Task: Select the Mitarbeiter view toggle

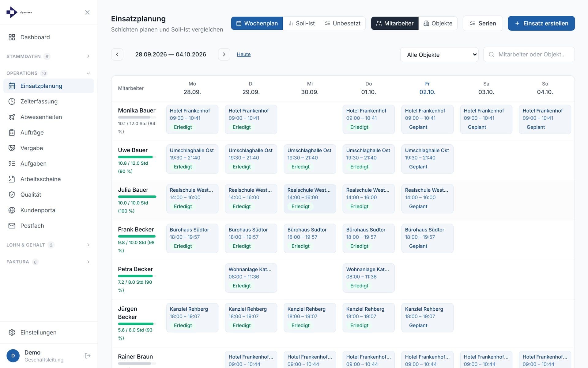Action: (x=395, y=23)
